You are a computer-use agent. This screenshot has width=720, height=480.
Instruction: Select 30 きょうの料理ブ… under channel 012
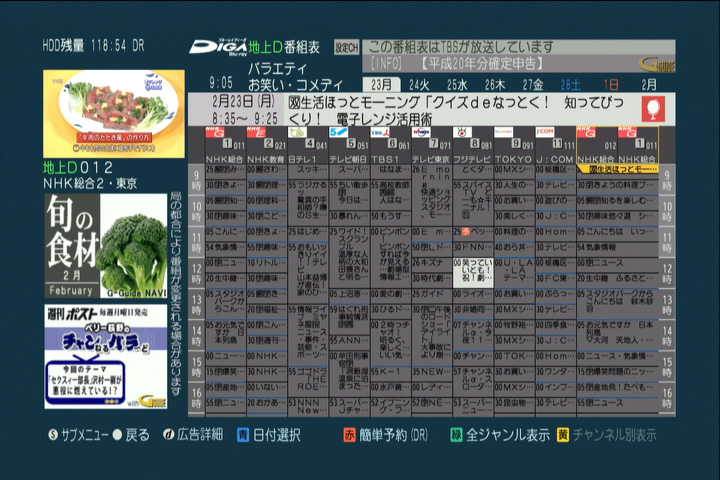coord(618,185)
